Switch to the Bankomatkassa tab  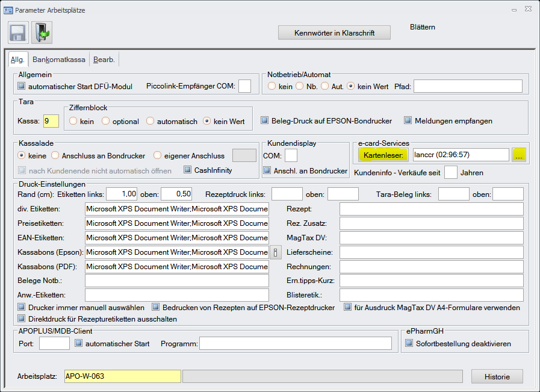tap(59, 60)
